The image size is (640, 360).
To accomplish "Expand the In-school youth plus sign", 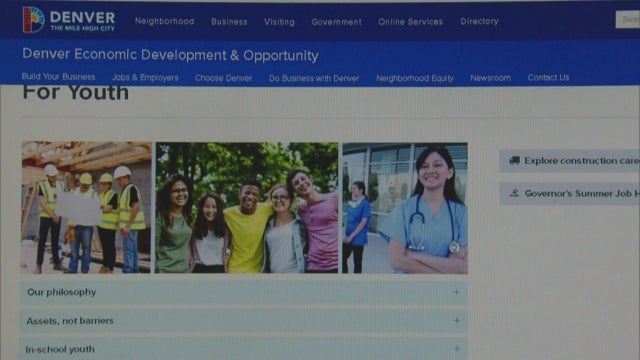I will coord(456,349).
